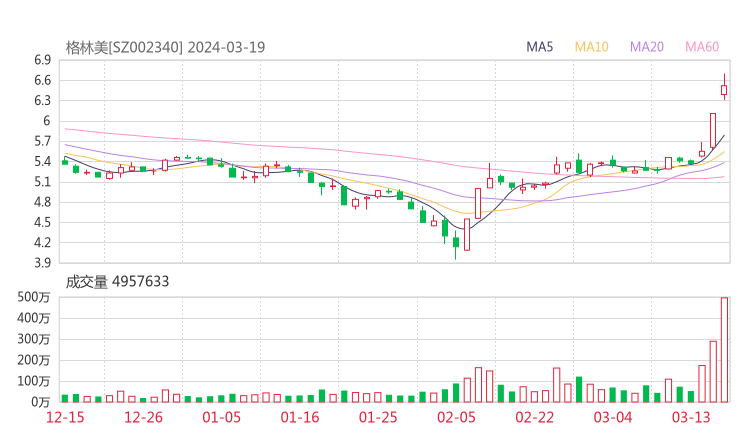The image size is (740, 440).
Task: Click the 6.9 price axis label
Action: pos(42,60)
